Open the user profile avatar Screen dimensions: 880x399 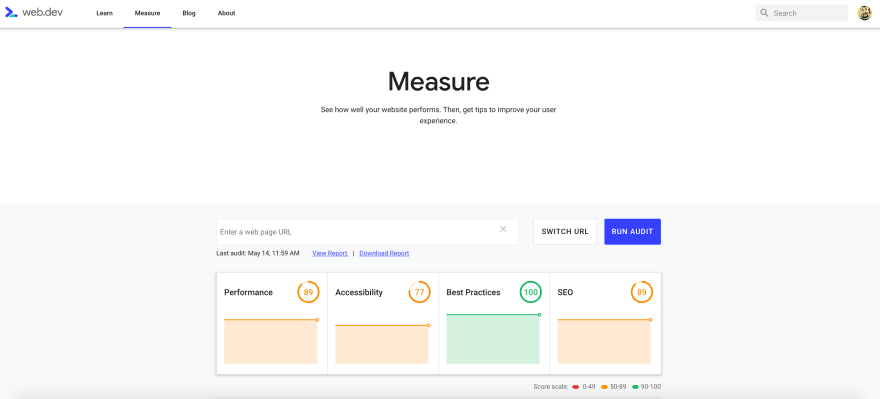(x=864, y=13)
